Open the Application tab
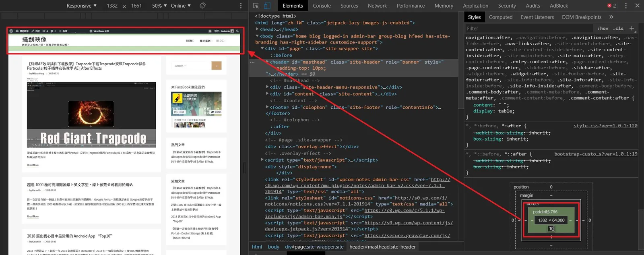The image size is (644, 255). 475,6
